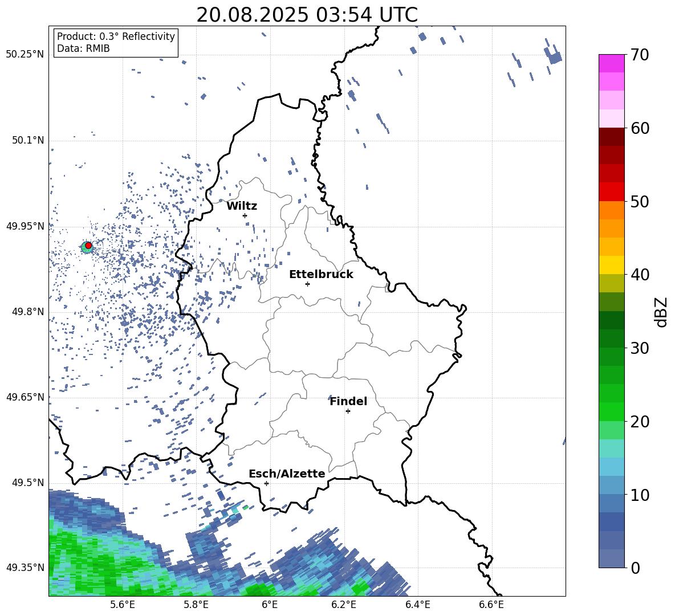The width and height of the screenshot is (675, 616).
Task: Click the Product: 0.3° Reflectivity text
Action: point(116,36)
